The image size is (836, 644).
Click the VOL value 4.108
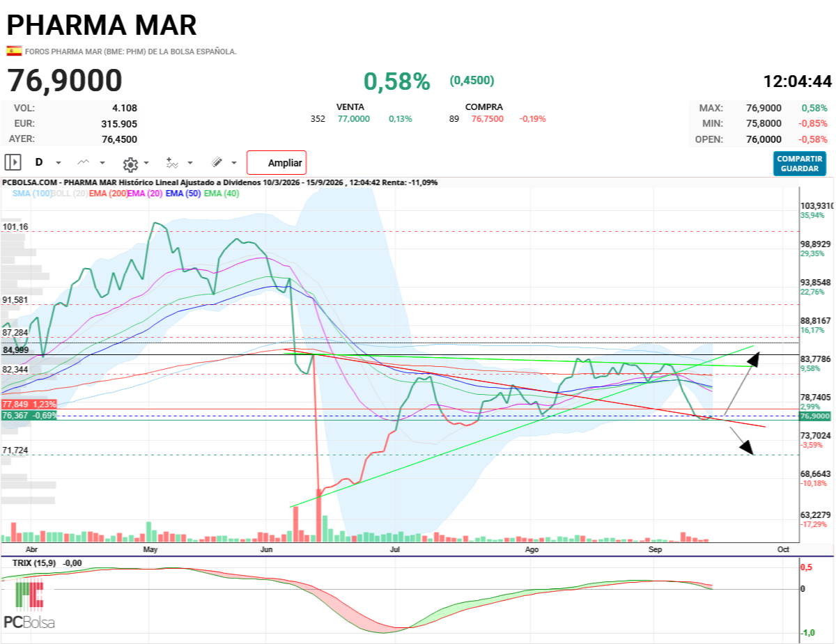point(125,108)
